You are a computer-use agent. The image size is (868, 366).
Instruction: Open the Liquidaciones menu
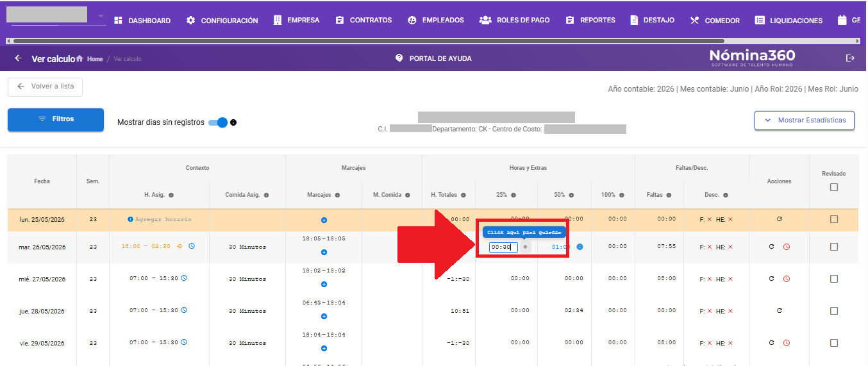(789, 21)
